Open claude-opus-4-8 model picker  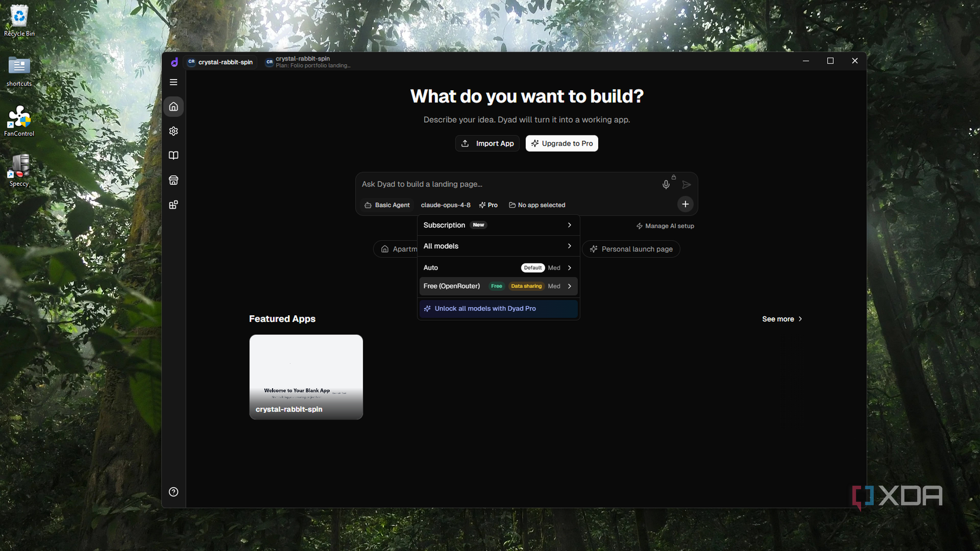coord(445,205)
